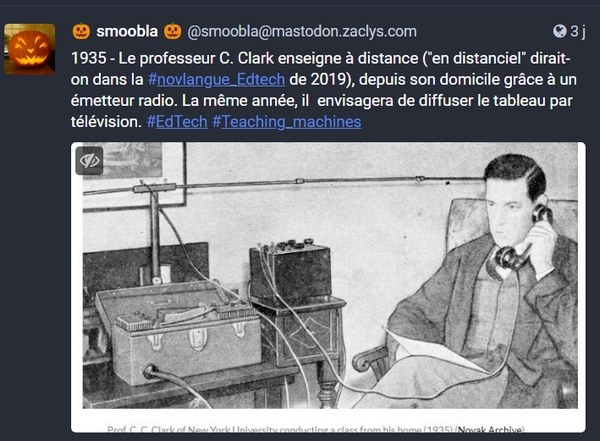Viewport: 600px width, 441px height.
Task: Click the Novak Archive caption text
Action: [490, 430]
